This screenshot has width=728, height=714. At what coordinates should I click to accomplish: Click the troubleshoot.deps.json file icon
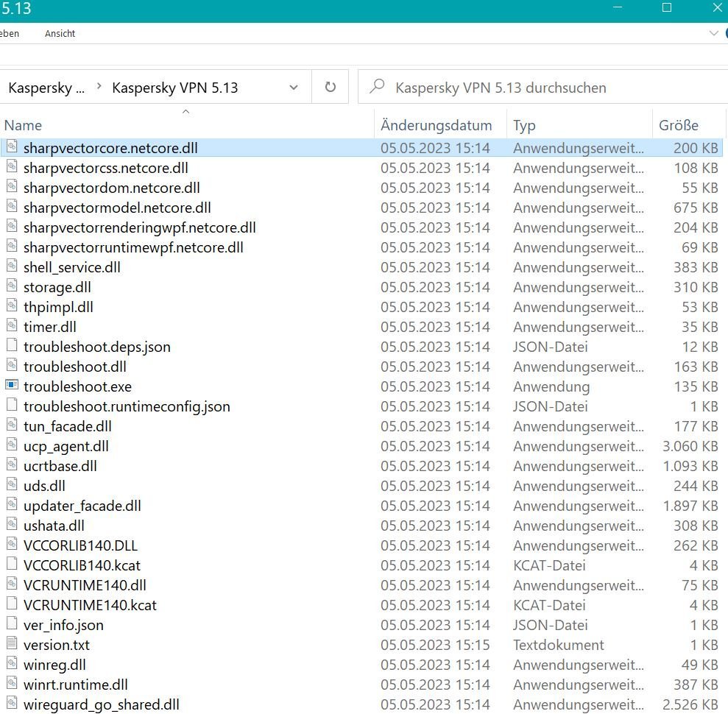tap(12, 345)
